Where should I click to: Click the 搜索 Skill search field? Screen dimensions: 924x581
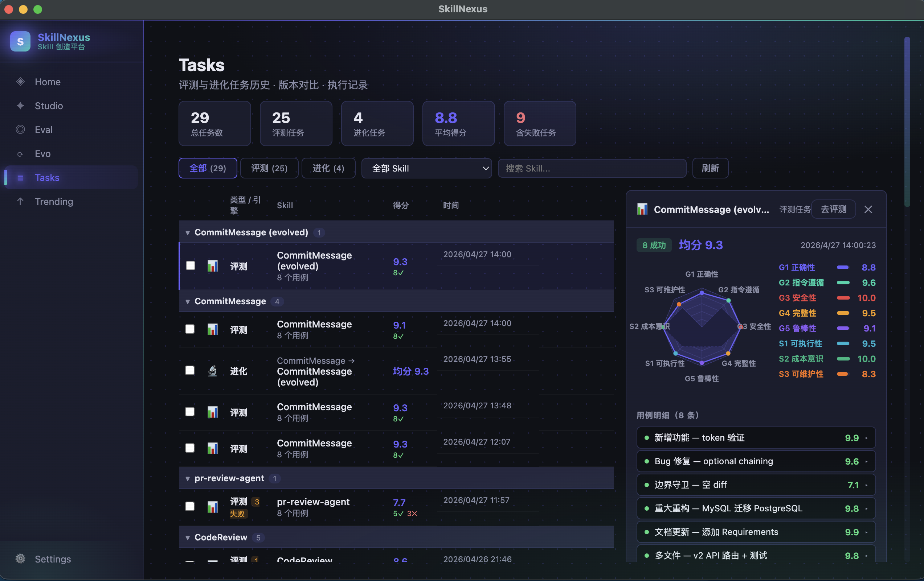(591, 168)
